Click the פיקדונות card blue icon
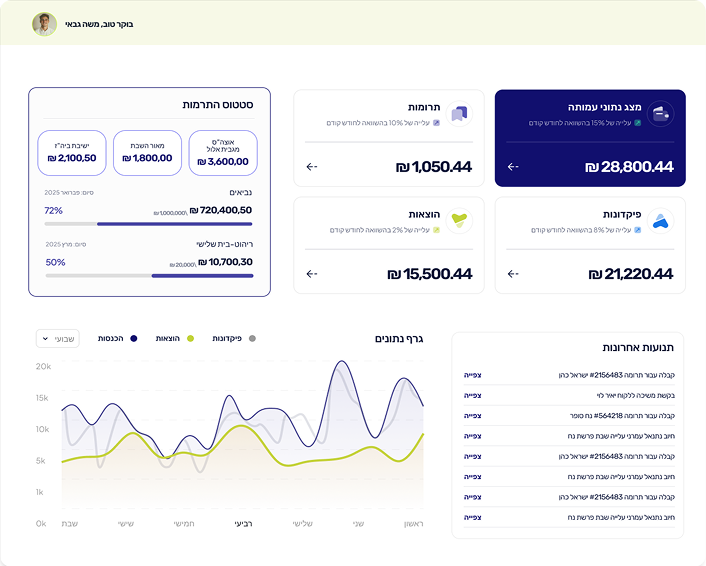 click(659, 221)
